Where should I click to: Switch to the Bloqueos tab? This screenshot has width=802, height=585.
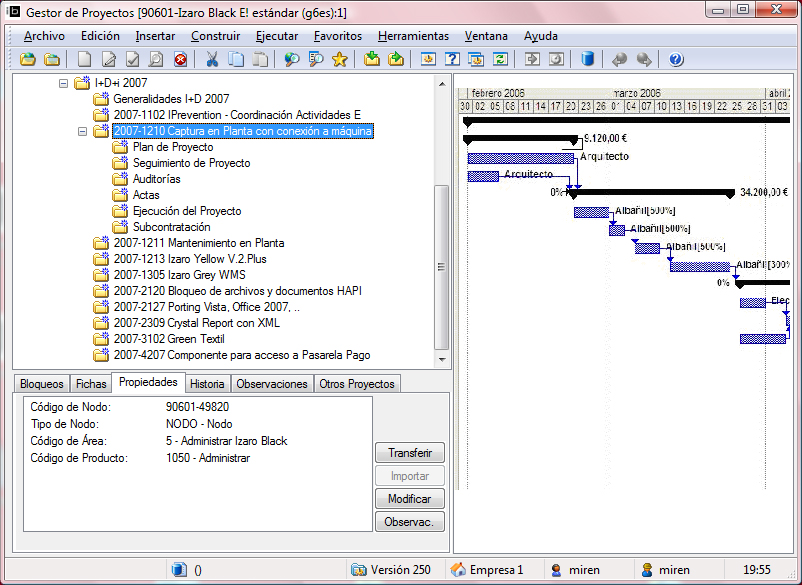click(42, 384)
